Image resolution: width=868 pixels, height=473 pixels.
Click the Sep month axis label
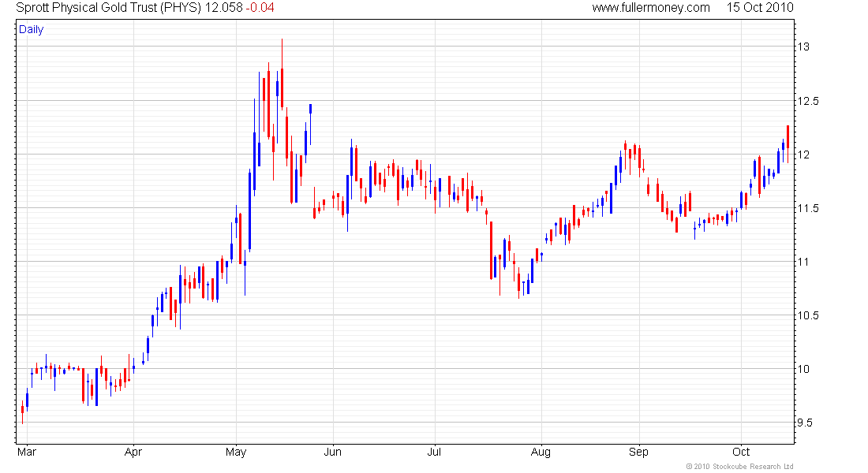[x=639, y=452]
